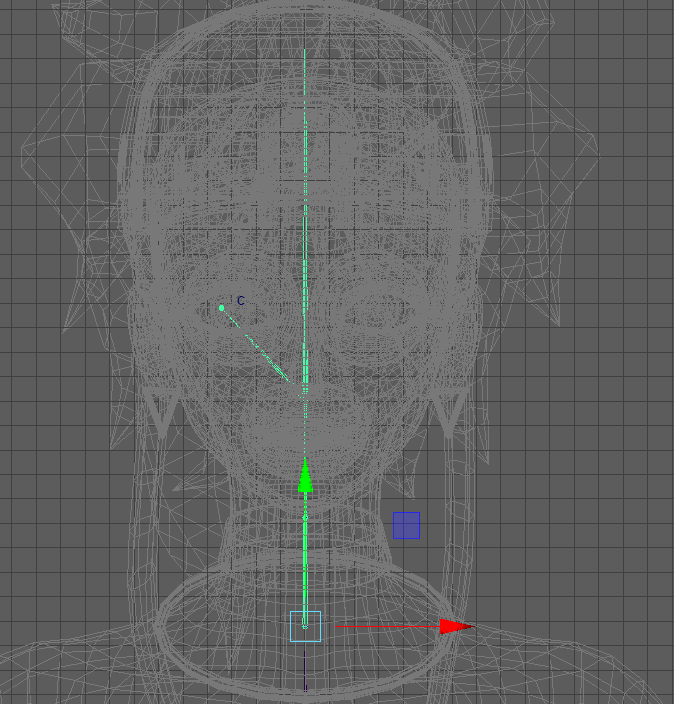674x704 pixels.
Task: Click the red X-axis move arrow
Action: click(x=457, y=626)
